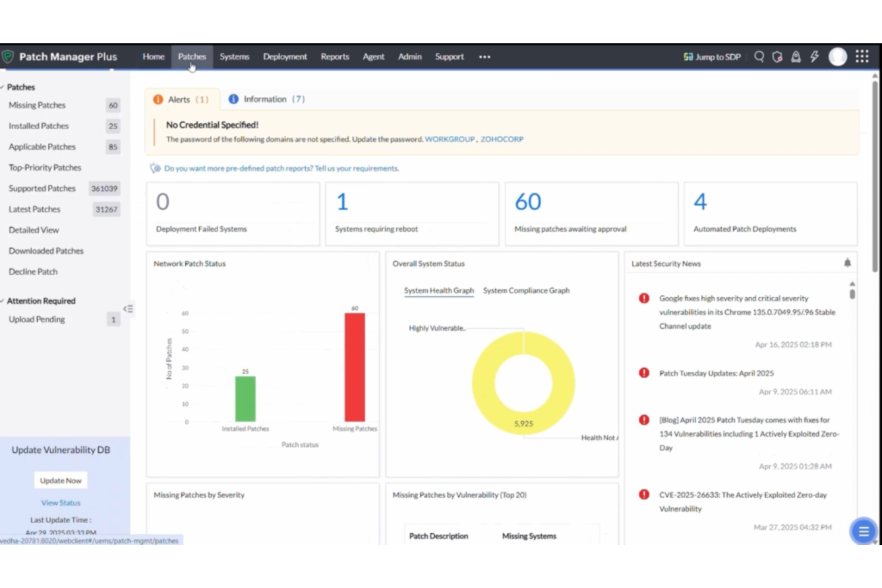Screen dimensions: 882x588
Task: Select the System Compliance Graph tab
Action: (526, 290)
